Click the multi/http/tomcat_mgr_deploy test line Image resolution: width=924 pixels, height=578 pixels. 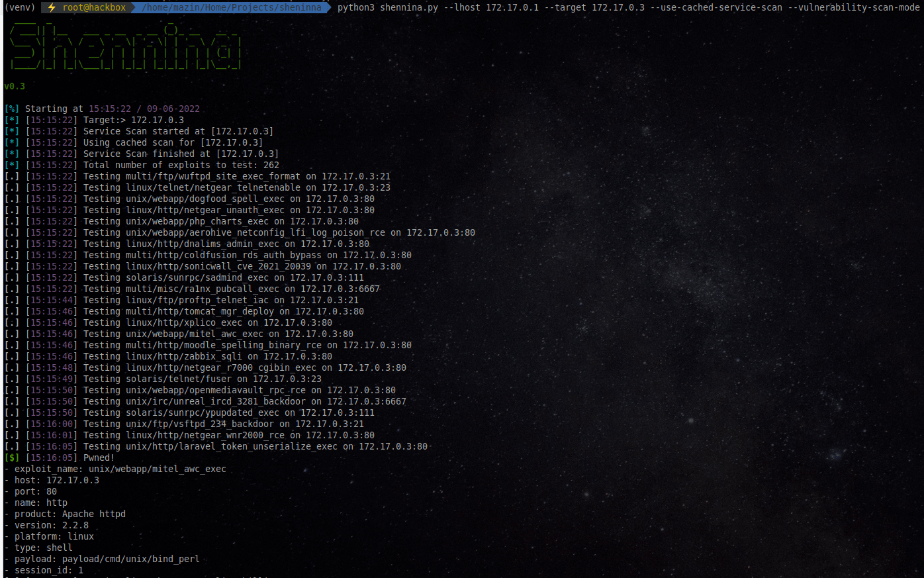coord(184,311)
